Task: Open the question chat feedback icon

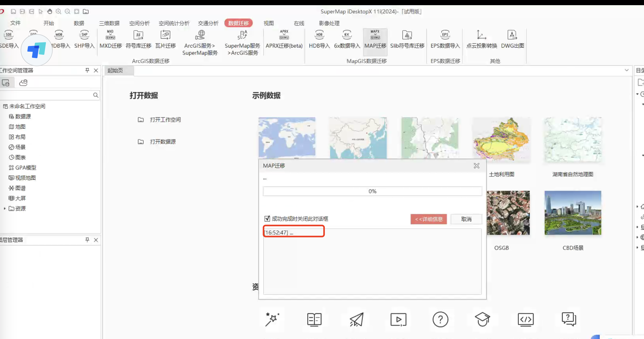Action: point(569,320)
